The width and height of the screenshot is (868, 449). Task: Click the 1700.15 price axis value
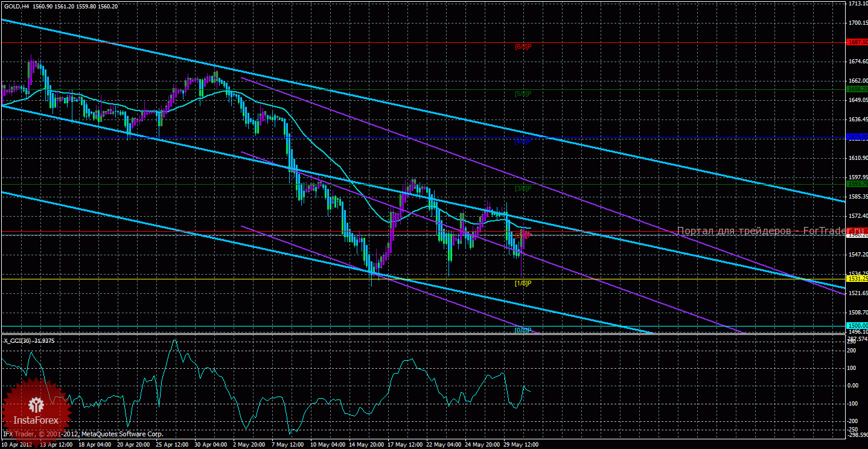858,23
